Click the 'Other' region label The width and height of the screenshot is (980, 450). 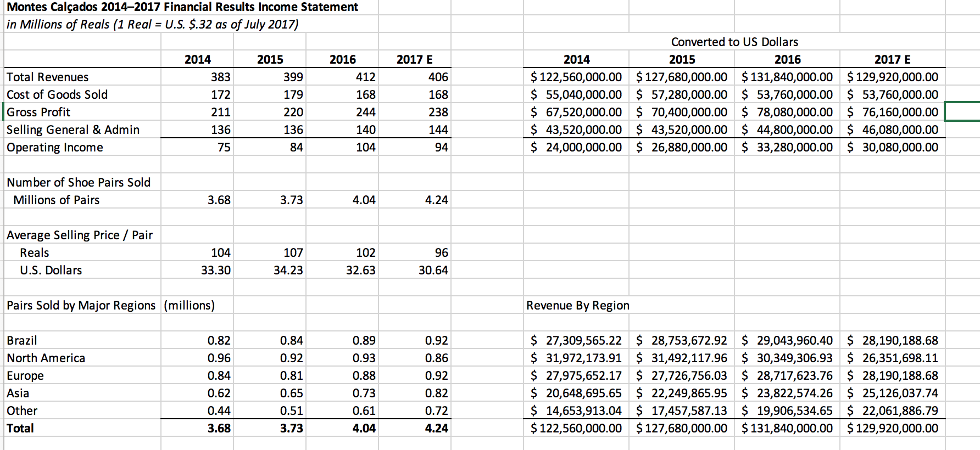22,411
